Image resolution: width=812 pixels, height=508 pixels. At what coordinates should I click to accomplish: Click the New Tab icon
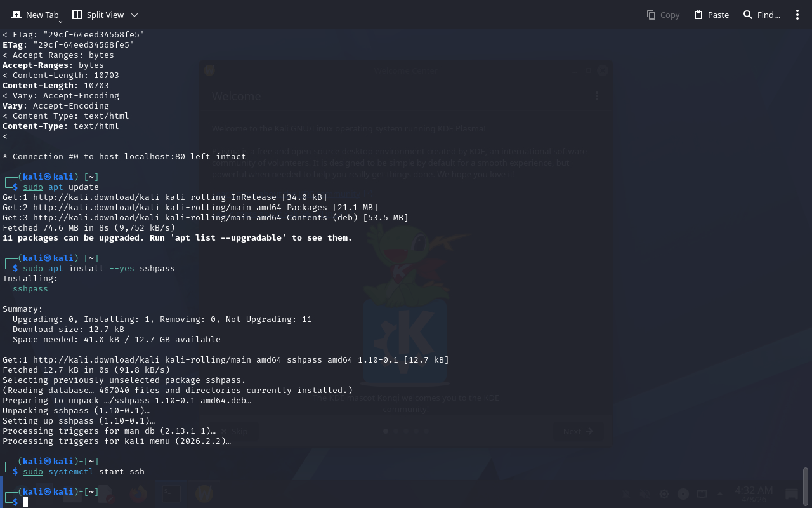16,15
